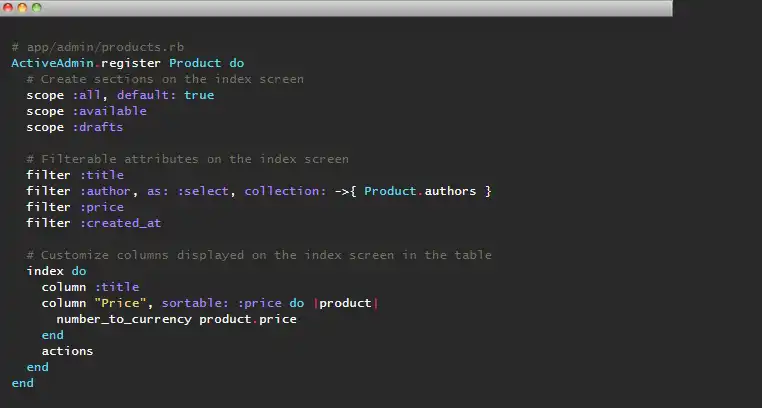Click the green maximize window button
This screenshot has width=762, height=408.
(37, 7)
